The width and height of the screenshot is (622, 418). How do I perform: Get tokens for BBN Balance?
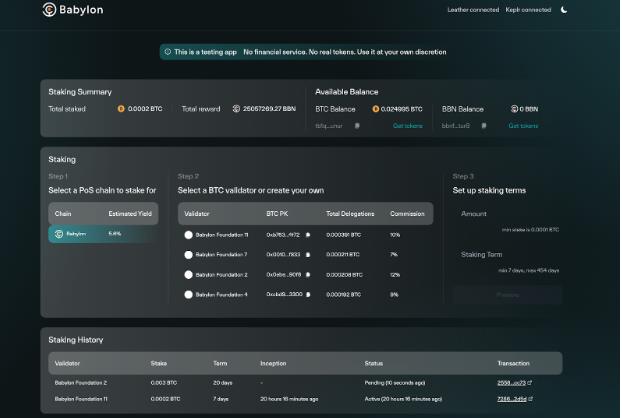pyautogui.click(x=522, y=126)
